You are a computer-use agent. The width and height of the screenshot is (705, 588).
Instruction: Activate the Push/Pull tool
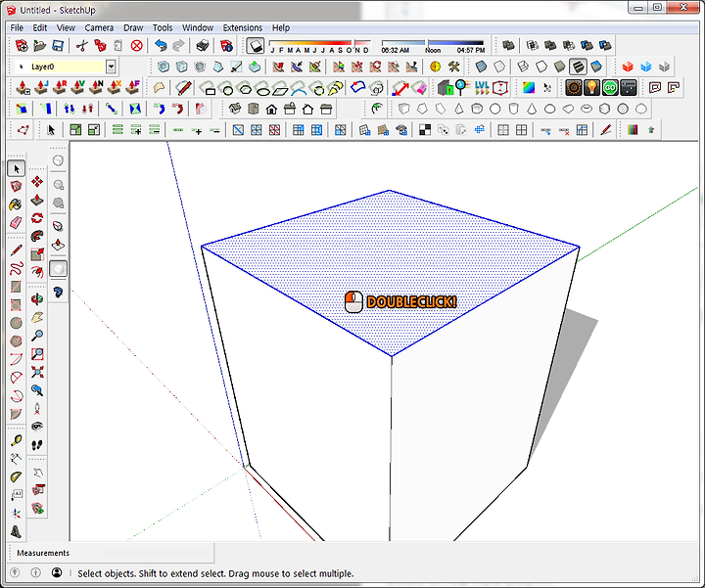point(37,200)
